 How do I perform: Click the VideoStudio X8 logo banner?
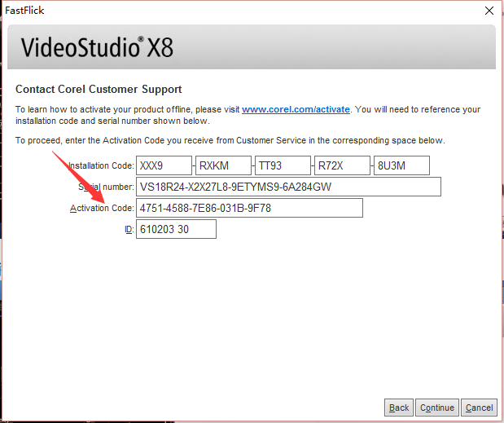pyautogui.click(x=98, y=48)
